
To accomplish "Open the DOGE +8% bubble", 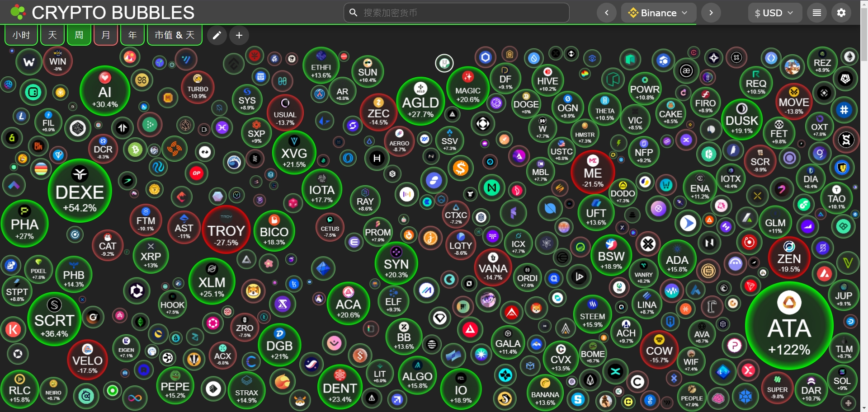I will pos(526,104).
